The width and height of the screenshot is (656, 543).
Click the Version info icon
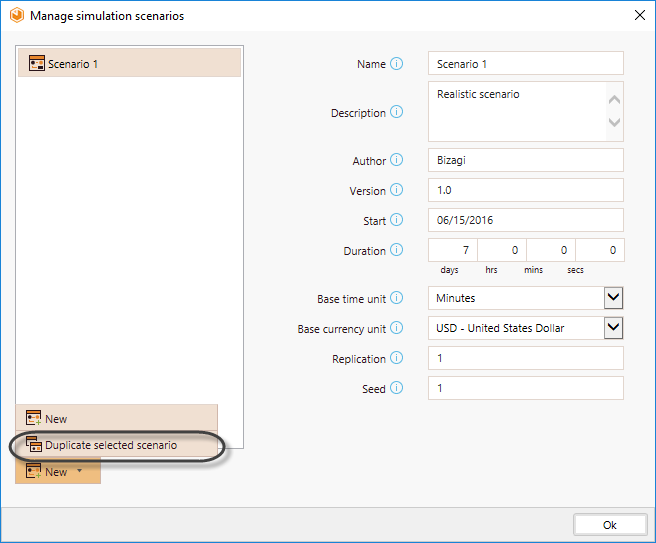pyautogui.click(x=396, y=190)
